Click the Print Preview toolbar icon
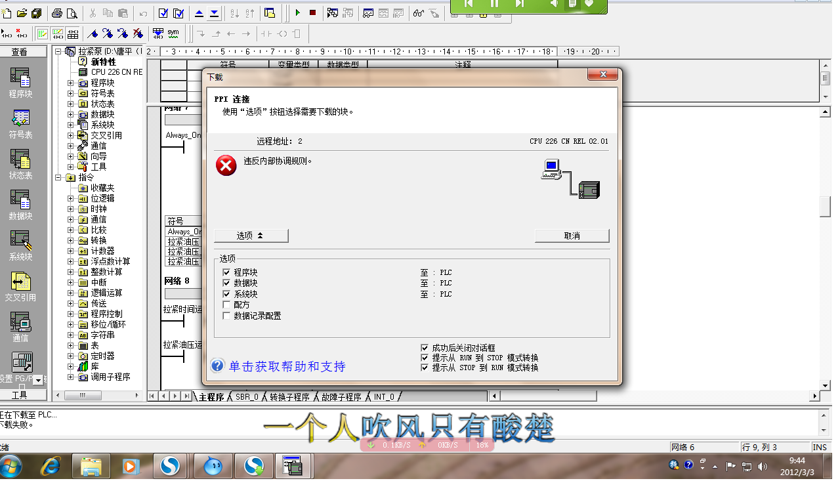This screenshot has width=840, height=504. [72, 13]
